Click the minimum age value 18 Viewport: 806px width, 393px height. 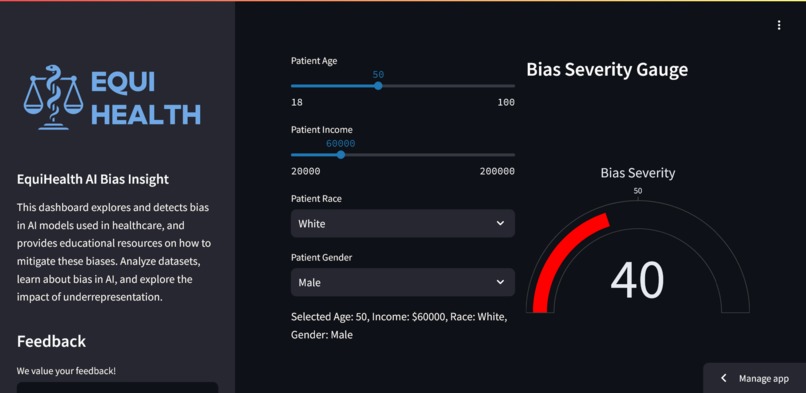pyautogui.click(x=297, y=102)
